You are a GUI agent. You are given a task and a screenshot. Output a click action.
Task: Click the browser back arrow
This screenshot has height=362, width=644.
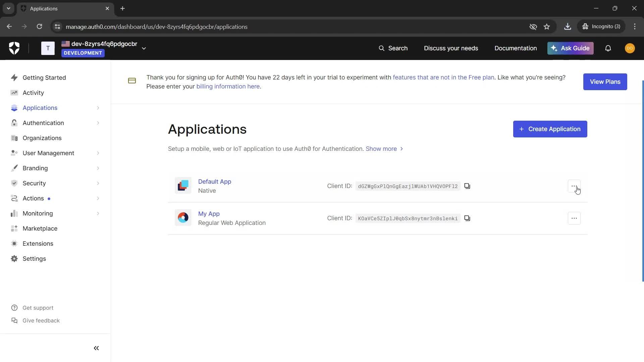point(9,26)
